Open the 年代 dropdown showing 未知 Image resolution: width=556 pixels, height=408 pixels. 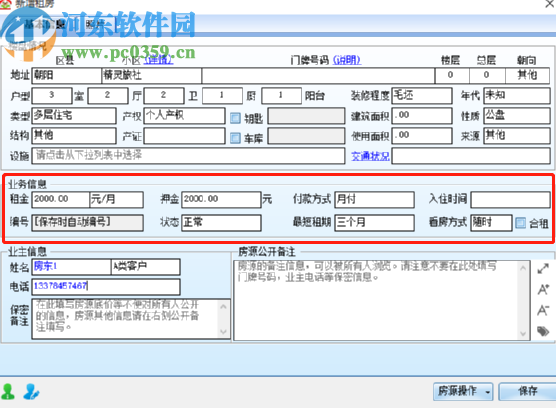(x=517, y=96)
